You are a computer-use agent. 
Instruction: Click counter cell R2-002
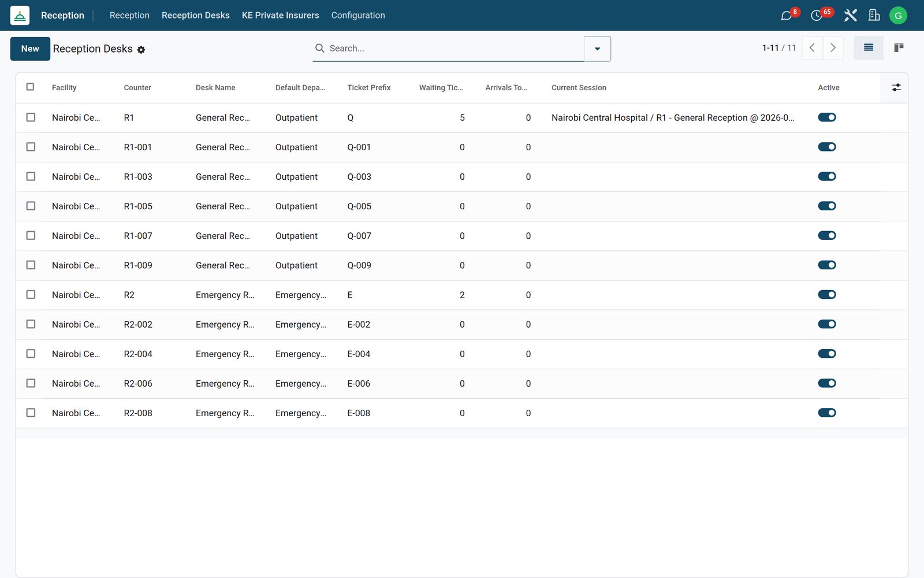[138, 325]
